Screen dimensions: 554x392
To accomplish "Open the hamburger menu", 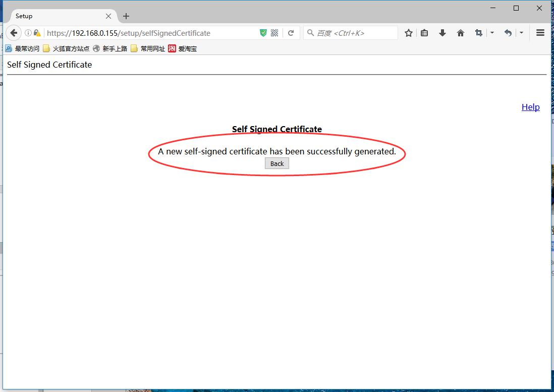I will coord(540,33).
